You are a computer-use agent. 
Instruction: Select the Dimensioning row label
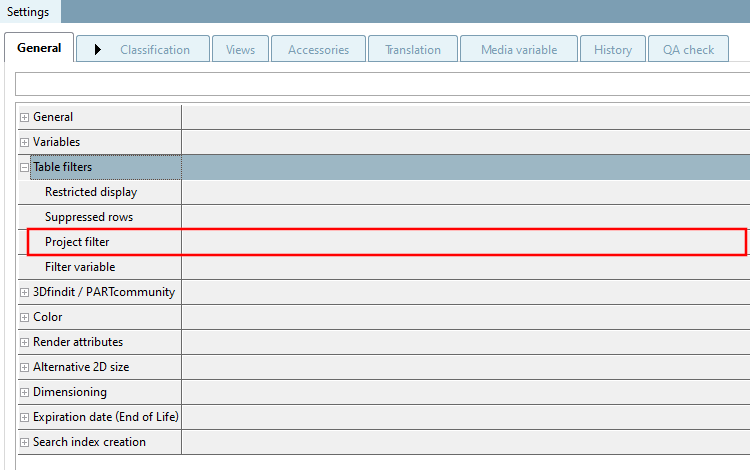pyautogui.click(x=70, y=392)
